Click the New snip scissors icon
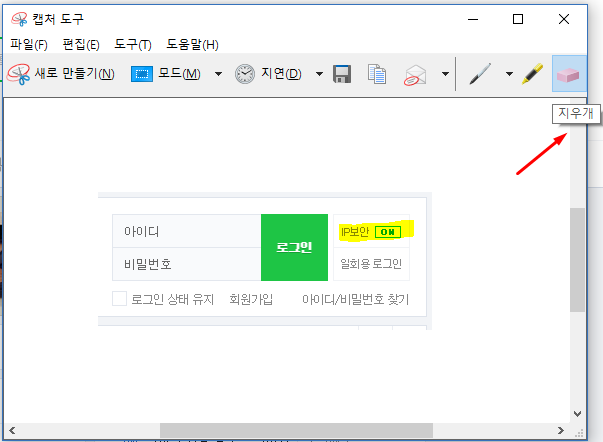603x442 pixels. coord(18,74)
